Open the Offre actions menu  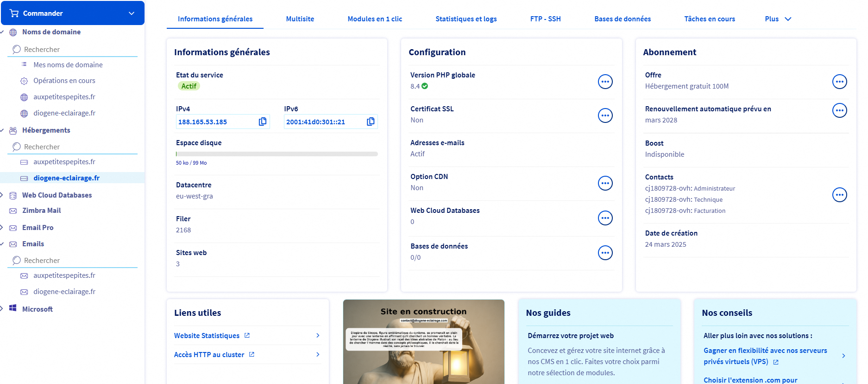(x=839, y=82)
